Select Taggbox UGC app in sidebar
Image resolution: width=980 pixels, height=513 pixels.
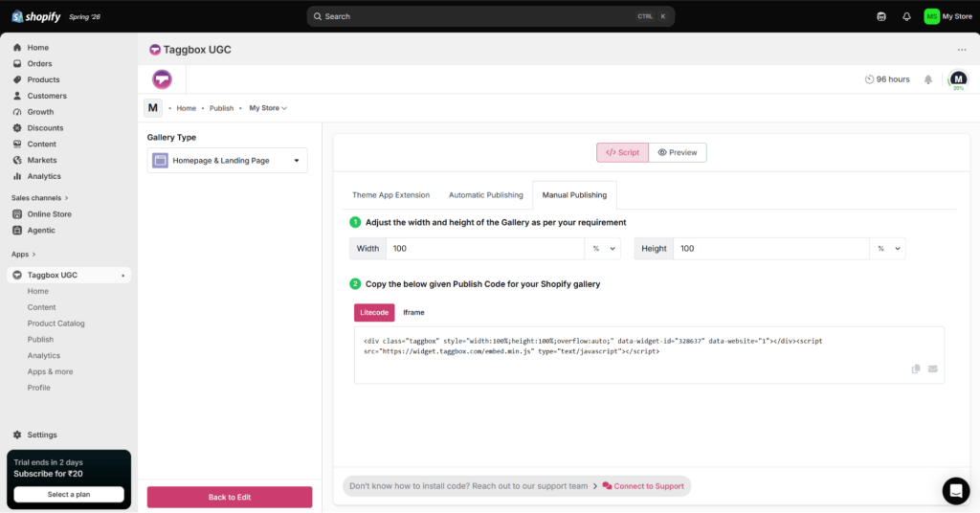point(69,275)
